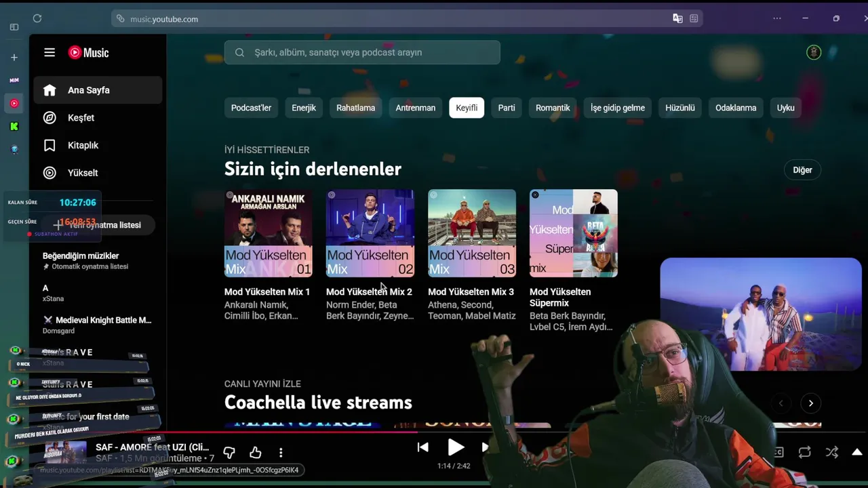
Task: Open Mod Yükselten Mix 1 thumbnail
Action: [269, 233]
